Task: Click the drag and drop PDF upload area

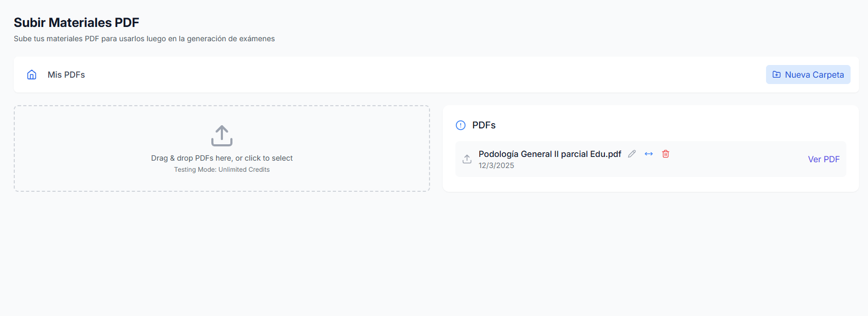Action: 221,148
